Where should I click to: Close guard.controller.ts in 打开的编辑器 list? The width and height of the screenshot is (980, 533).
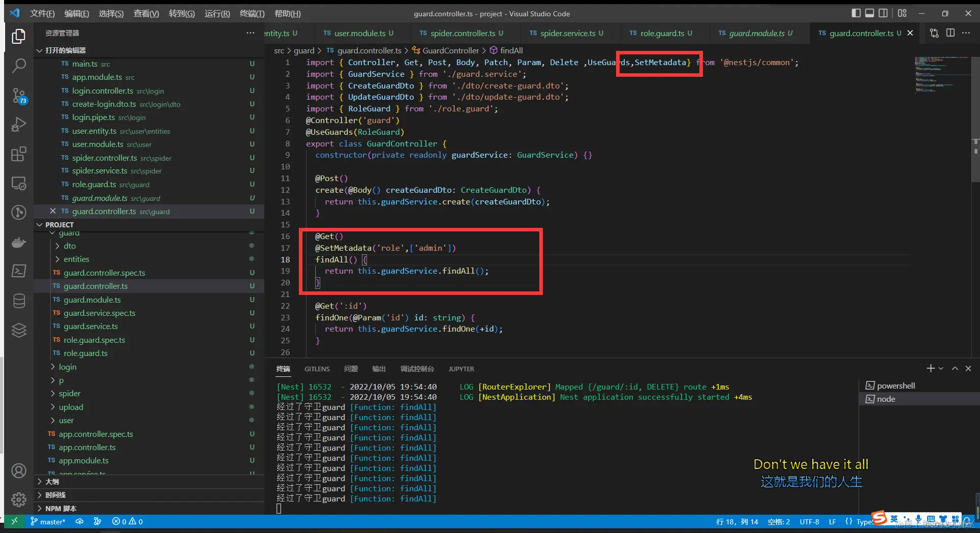click(52, 211)
